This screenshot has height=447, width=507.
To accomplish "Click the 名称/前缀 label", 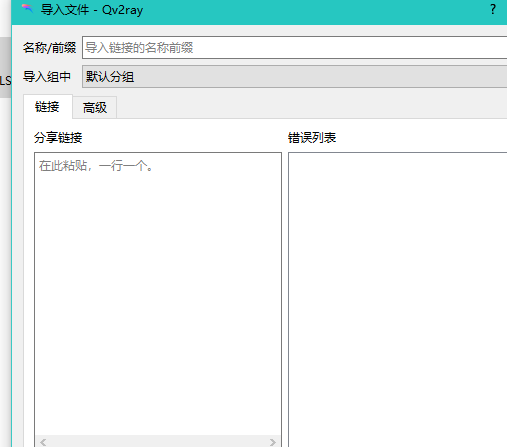I will 49,48.
